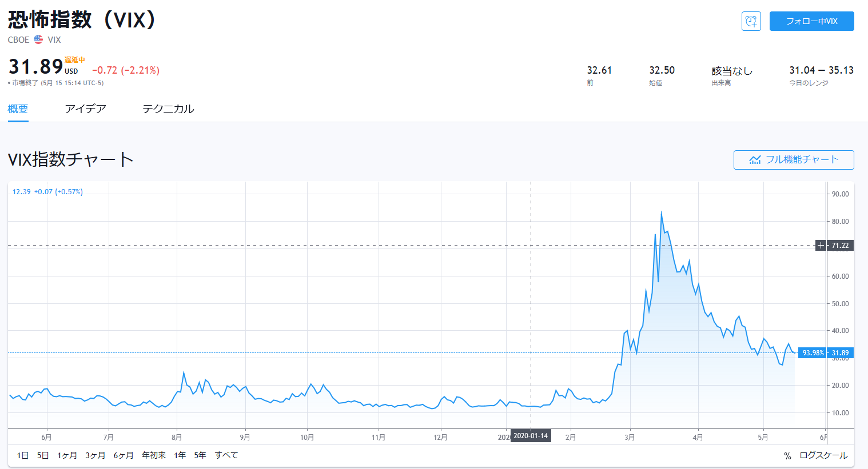Toggle the % percent scale

point(787,456)
